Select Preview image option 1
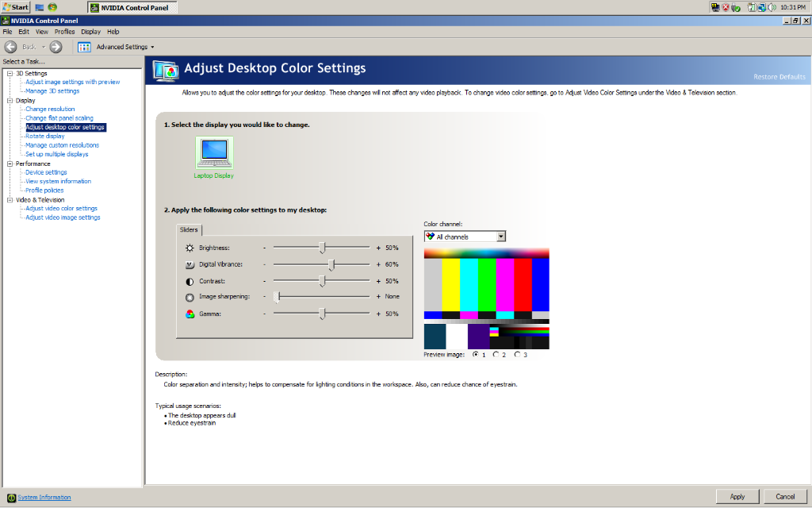The height and width of the screenshot is (508, 812). [476, 355]
